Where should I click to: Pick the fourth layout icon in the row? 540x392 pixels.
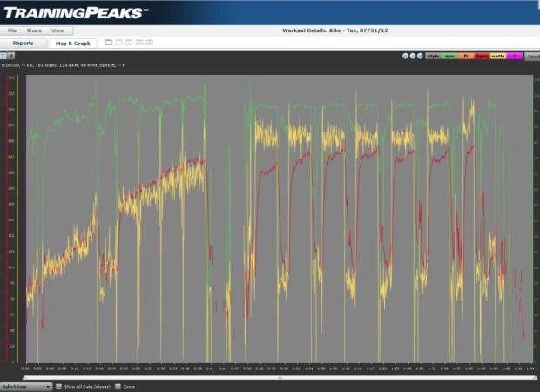pyautogui.click(x=139, y=42)
